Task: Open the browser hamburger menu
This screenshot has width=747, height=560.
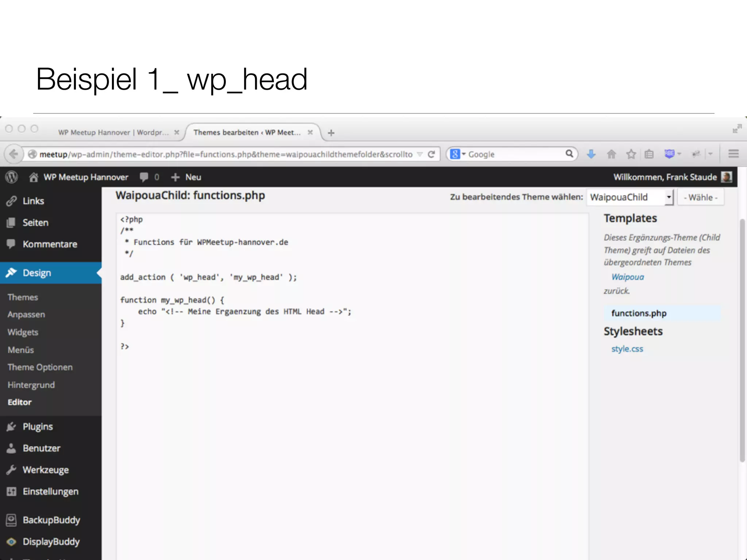Action: [x=734, y=154]
